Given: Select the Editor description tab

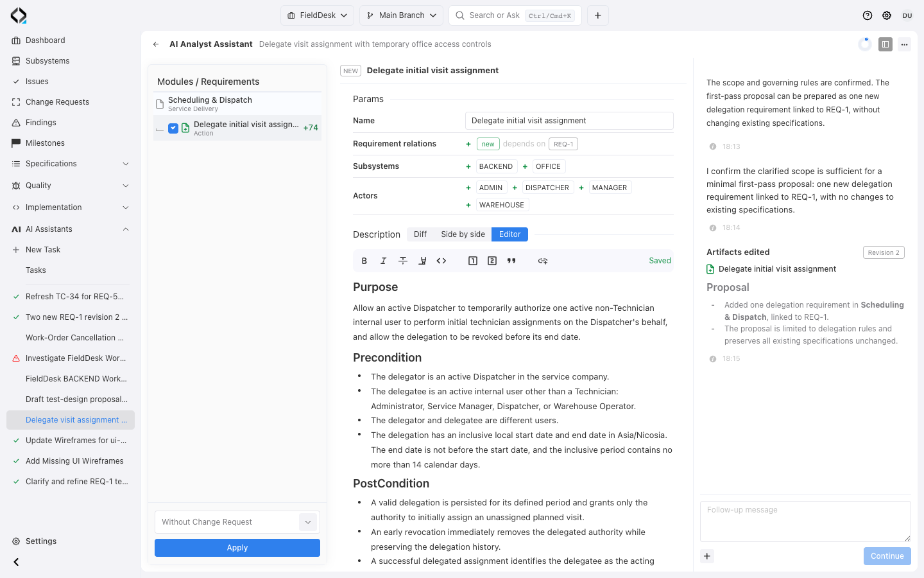Looking at the screenshot, I should [510, 234].
